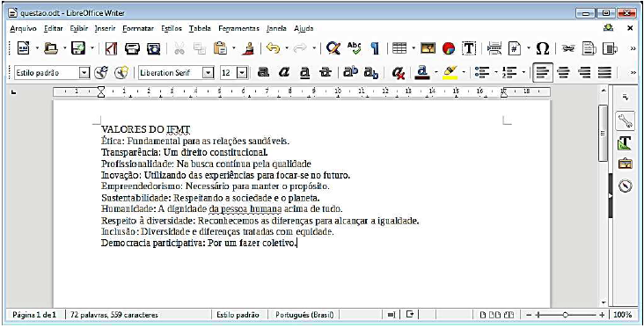Open the Ajuda menu
This screenshot has width=644, height=328.
coord(304,28)
